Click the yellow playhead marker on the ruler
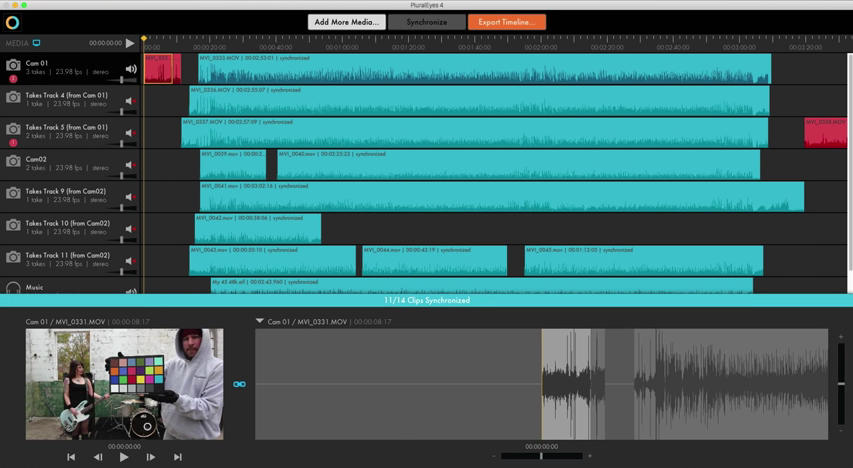Viewport: 853px width, 468px height. tap(144, 39)
